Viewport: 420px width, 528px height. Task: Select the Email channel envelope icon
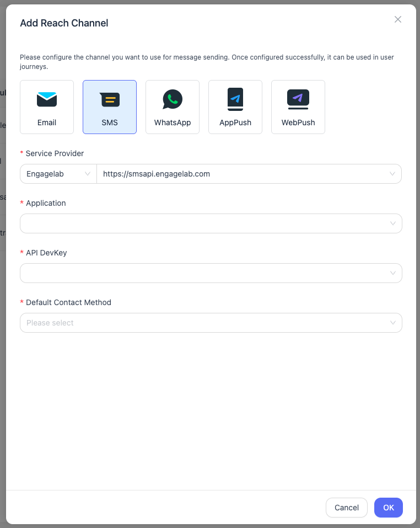coord(47,99)
